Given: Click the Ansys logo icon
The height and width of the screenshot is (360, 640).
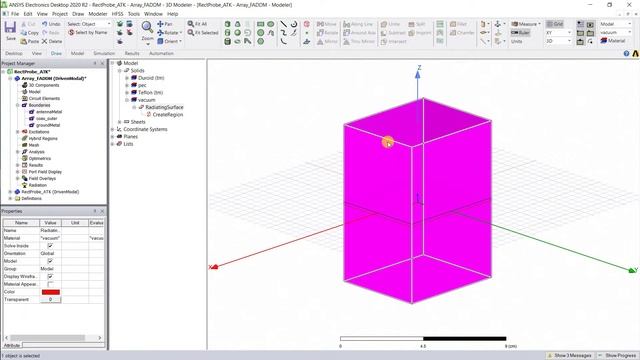Looking at the screenshot, I should pyautogui.click(x=636, y=53).
